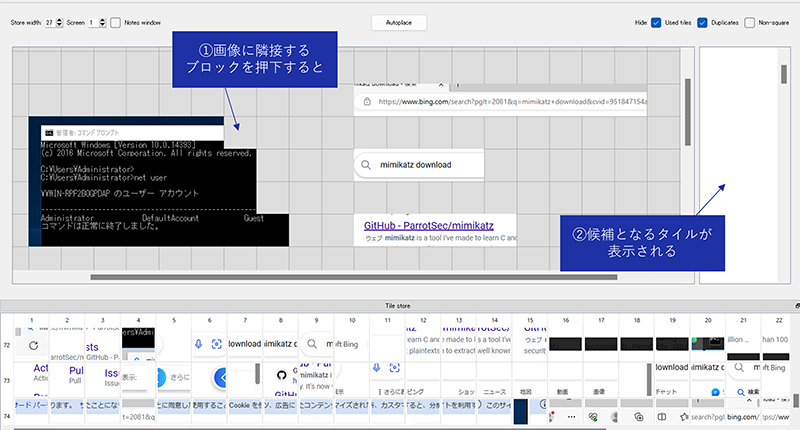Select three-dots icon tile, row 74 column 16
The width and height of the screenshot is (800, 430).
(x=565, y=411)
